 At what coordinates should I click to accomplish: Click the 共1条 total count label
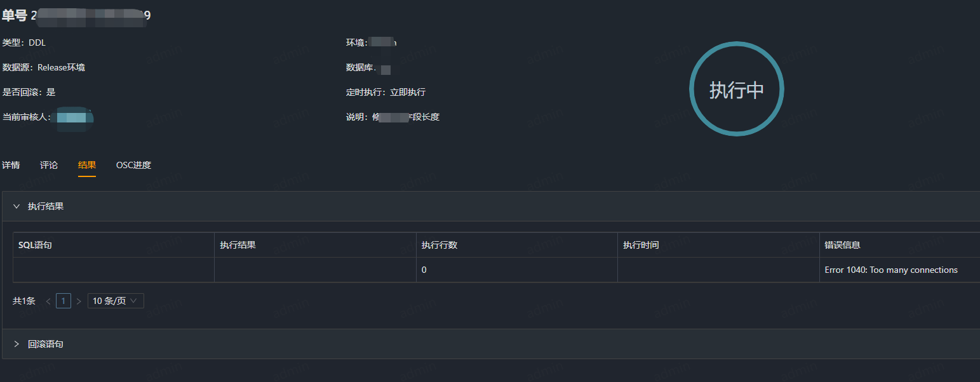[24, 300]
